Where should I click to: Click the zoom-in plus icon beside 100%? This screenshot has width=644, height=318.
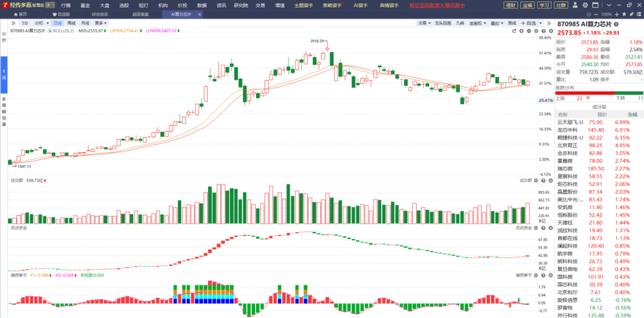pyautogui.click(x=617, y=14)
